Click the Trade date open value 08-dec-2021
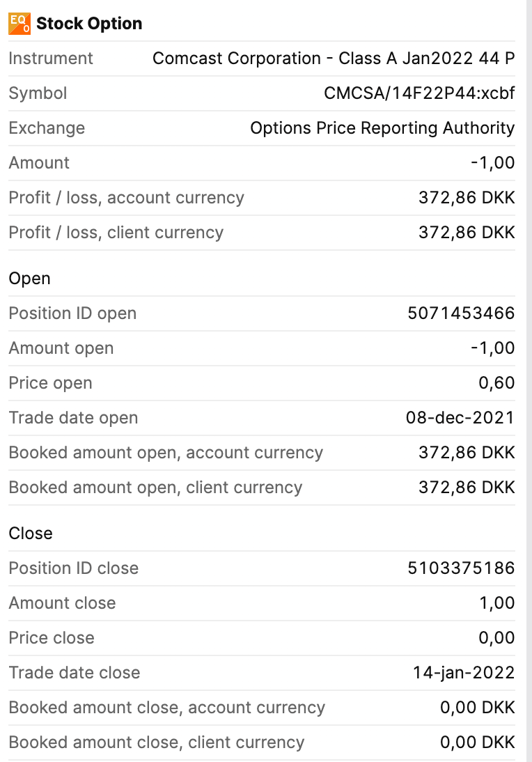 click(x=460, y=418)
